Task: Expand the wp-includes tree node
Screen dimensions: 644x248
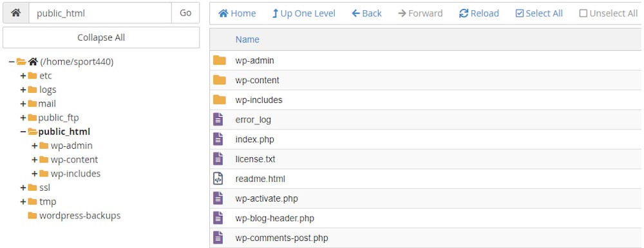Action: point(35,174)
